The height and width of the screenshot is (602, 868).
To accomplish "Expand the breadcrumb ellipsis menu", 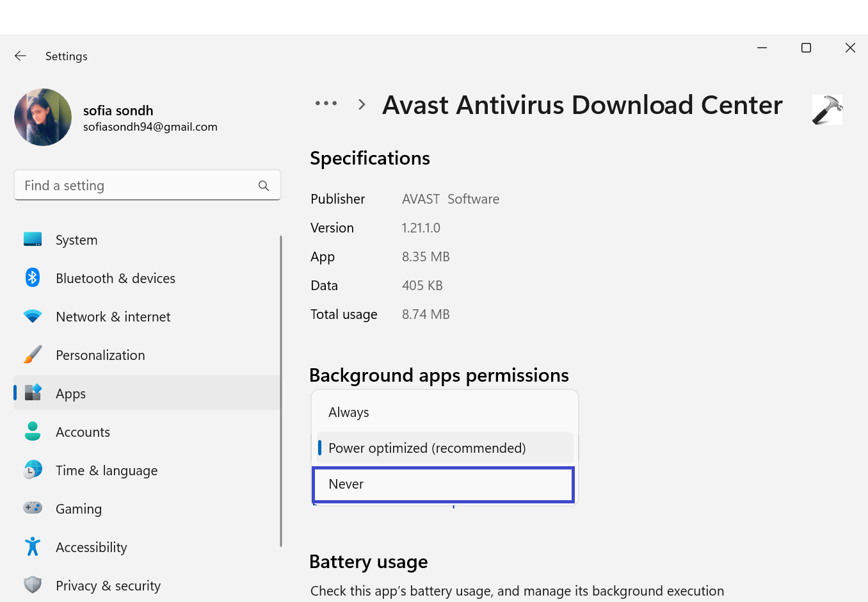I will pyautogui.click(x=326, y=103).
